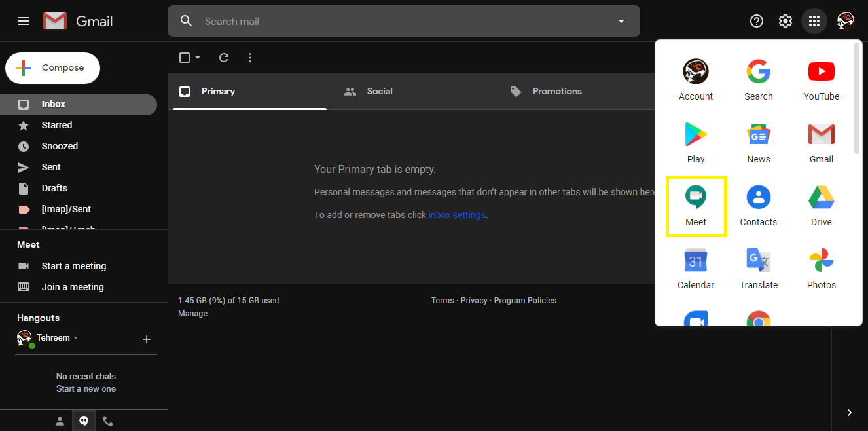
Task: Expand the Tehreem Hangouts status dropdown
Action: [x=75, y=338]
